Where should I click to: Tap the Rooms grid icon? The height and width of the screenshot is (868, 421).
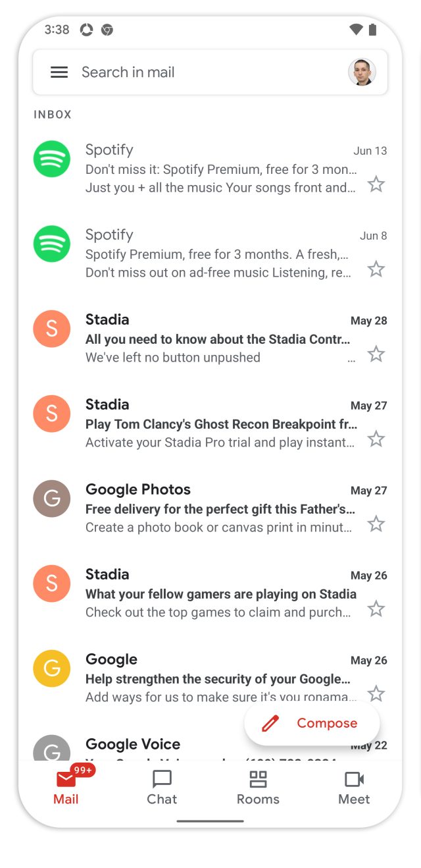click(258, 779)
